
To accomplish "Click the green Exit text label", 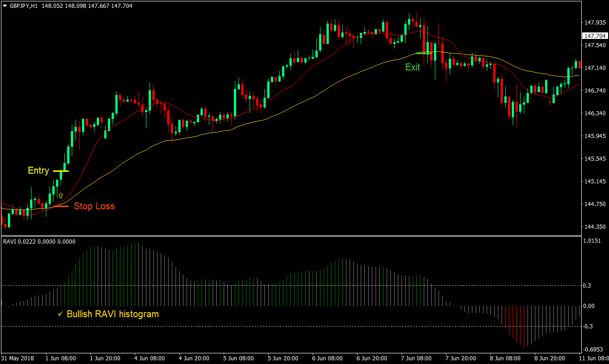I will (x=412, y=67).
